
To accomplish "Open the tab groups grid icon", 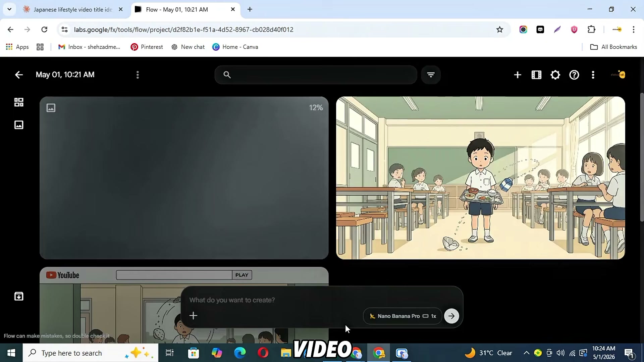I will point(40,47).
